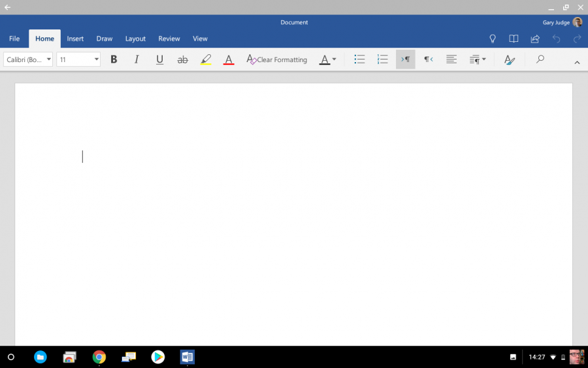Click the battery status icon

click(x=563, y=357)
